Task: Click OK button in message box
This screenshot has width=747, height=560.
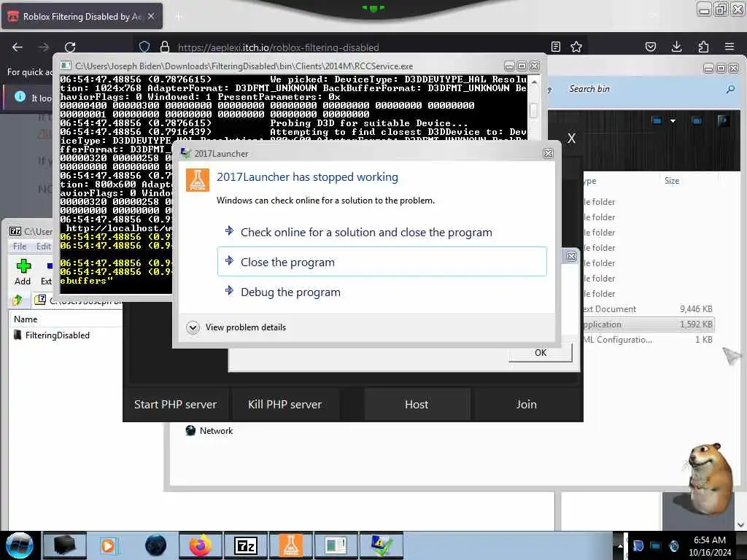Action: tap(541, 352)
